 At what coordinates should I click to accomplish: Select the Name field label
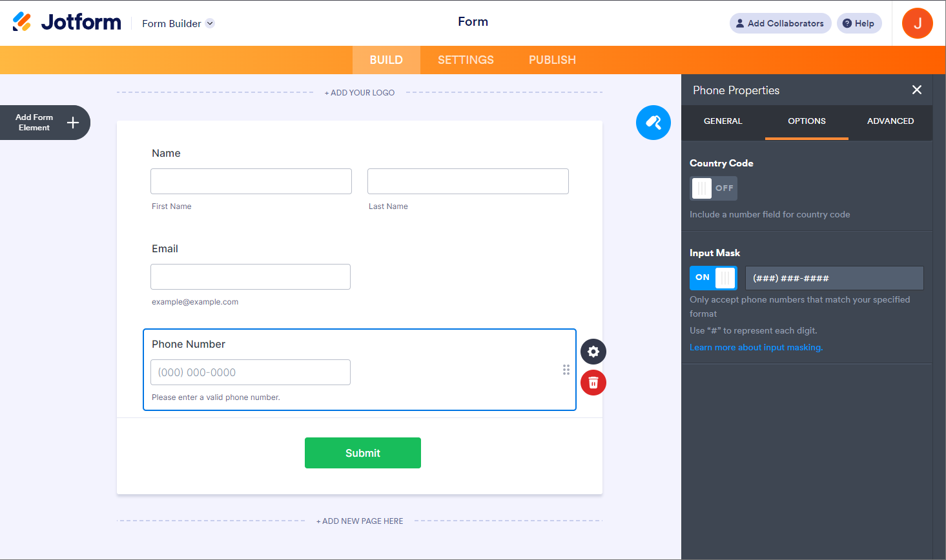coord(166,153)
